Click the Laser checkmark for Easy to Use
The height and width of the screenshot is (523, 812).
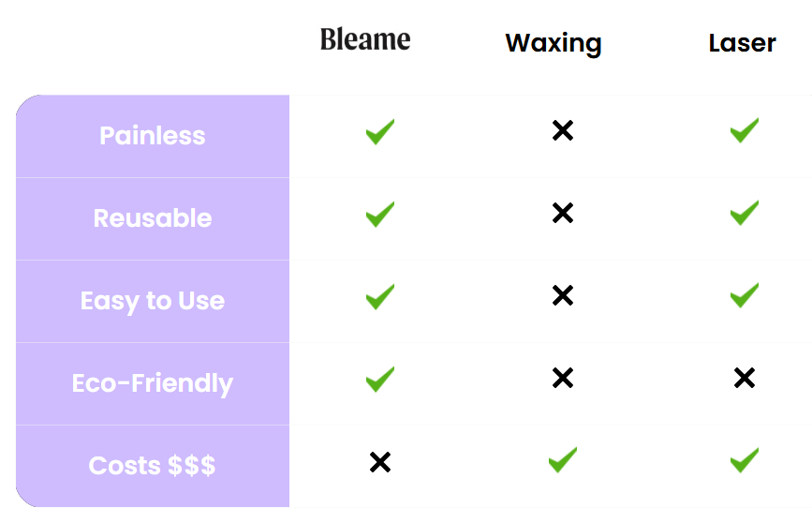pyautogui.click(x=744, y=295)
